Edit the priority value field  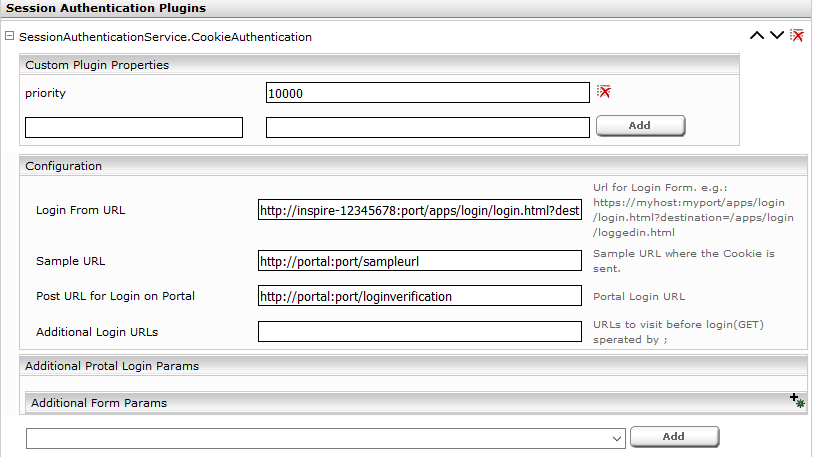[428, 93]
